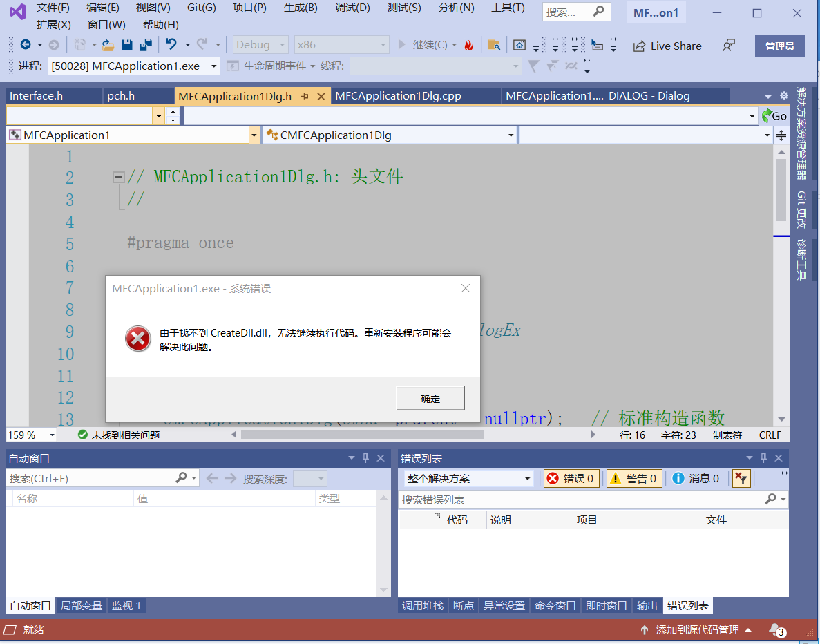The width and height of the screenshot is (820, 644).
Task: Open the MFCApplication1 project scope dropdown
Action: 254,135
